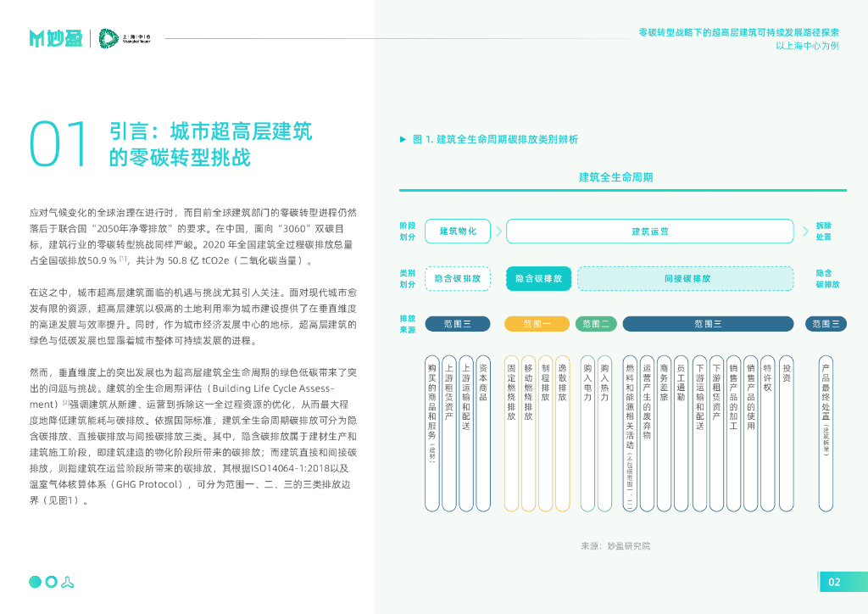Click the 燃料和能源相关活动 vertical pill
868x614 pixels.
pyautogui.click(x=630, y=433)
